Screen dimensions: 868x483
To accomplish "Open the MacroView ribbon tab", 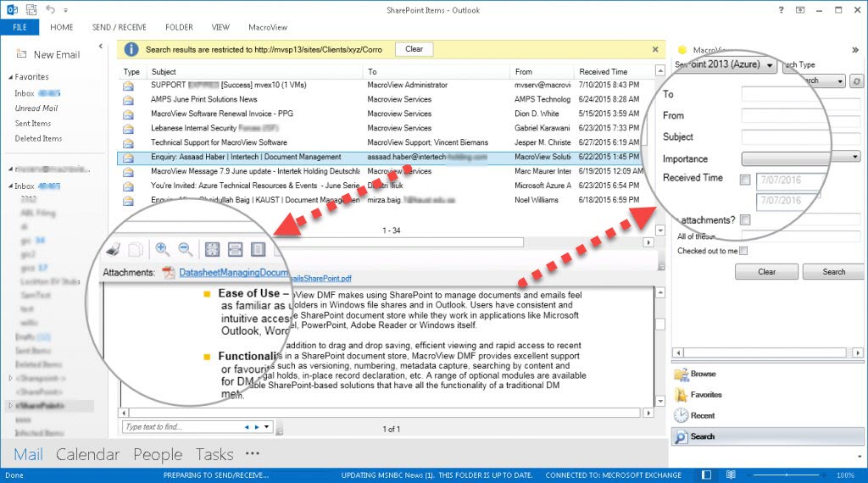I will pos(267,27).
